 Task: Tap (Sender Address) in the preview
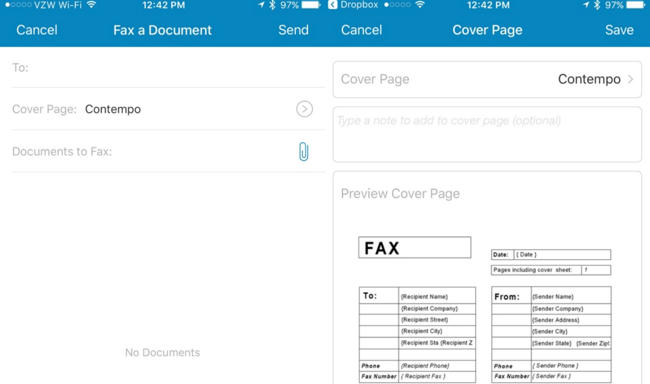pyautogui.click(x=556, y=320)
